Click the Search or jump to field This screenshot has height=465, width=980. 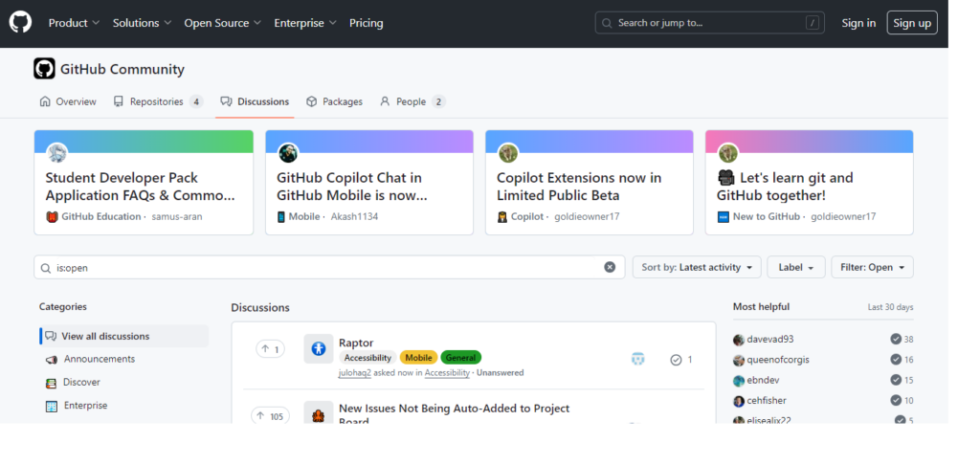(x=709, y=23)
